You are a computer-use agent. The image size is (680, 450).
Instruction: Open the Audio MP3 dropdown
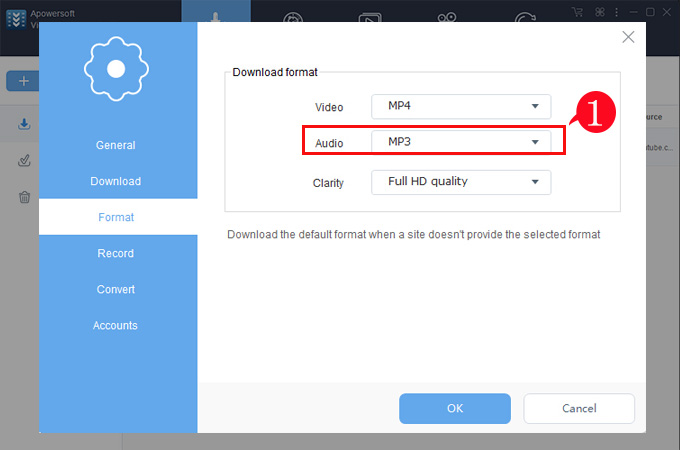pyautogui.click(x=461, y=143)
